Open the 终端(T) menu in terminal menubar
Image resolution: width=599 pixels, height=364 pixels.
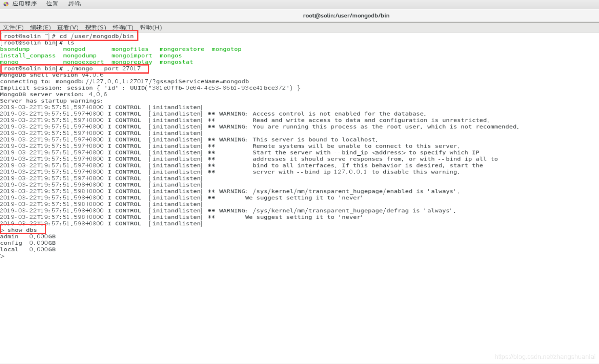click(123, 28)
